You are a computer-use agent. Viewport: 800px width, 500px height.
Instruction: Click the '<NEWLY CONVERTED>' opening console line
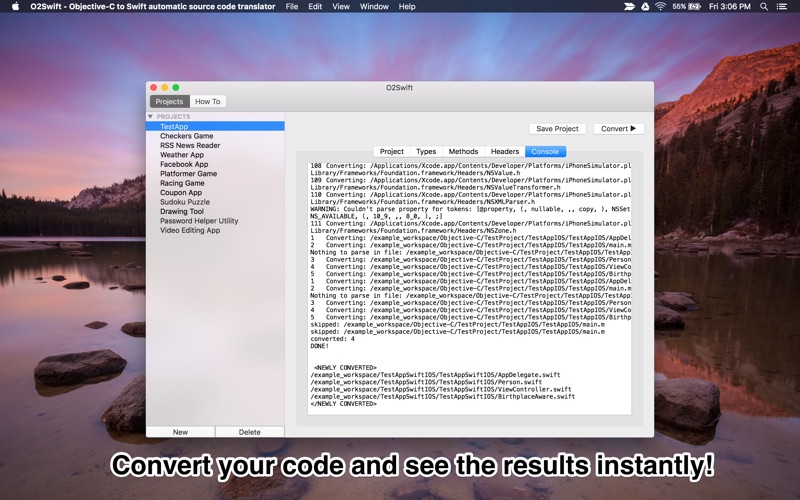click(x=345, y=367)
